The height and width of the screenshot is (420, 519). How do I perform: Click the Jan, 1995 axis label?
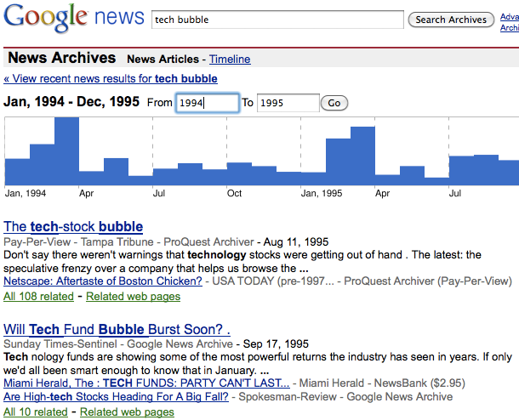(x=322, y=193)
